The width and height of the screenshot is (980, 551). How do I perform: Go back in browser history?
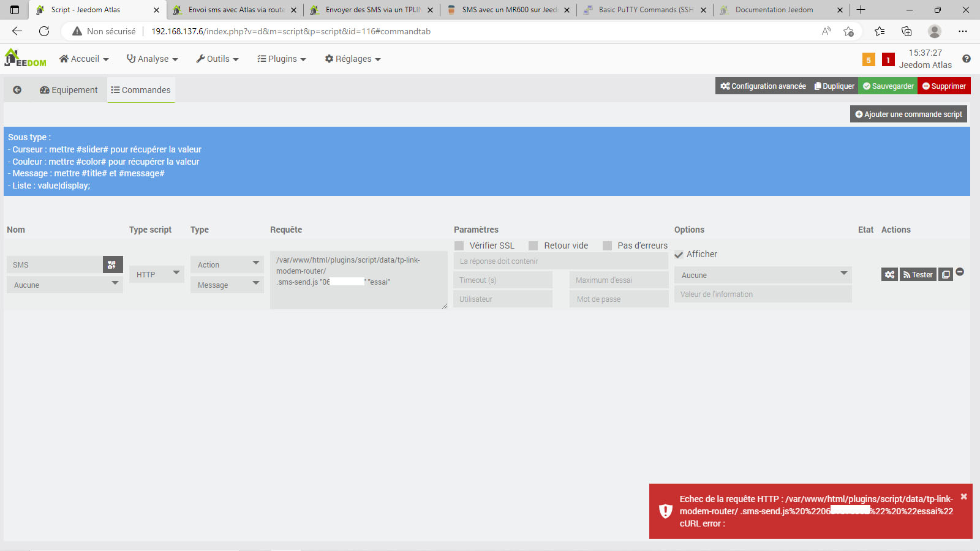click(17, 31)
